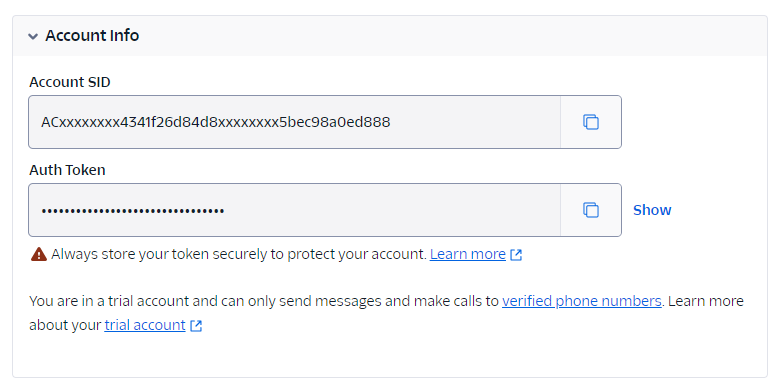Select the SID value starting with ACxxxxxxxx
The width and height of the screenshot is (772, 388).
click(x=216, y=122)
